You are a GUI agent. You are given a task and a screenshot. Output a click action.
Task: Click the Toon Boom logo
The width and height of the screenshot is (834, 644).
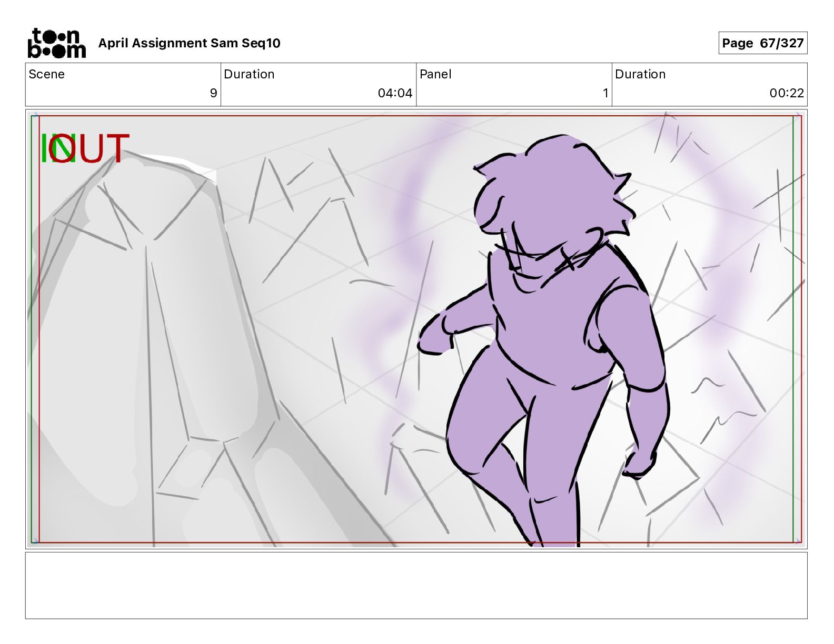coord(56,43)
